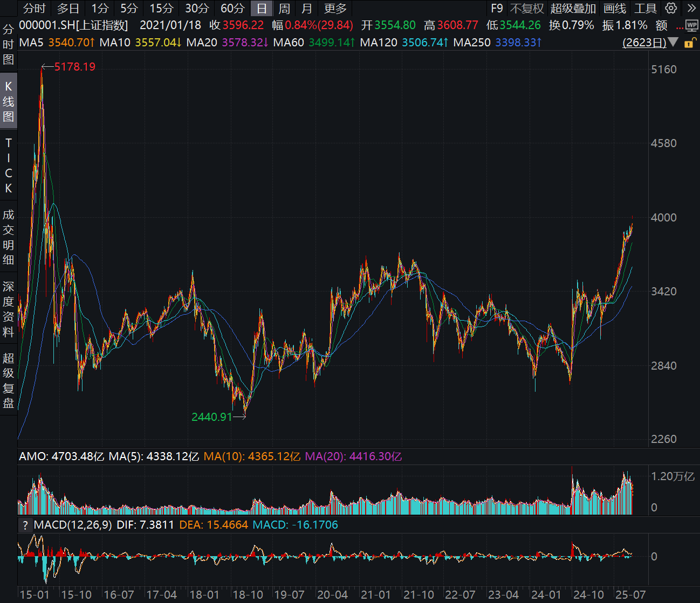This screenshot has width=700, height=603.
Task: Toggle 超级叠加 overlay feature
Action: point(573,9)
